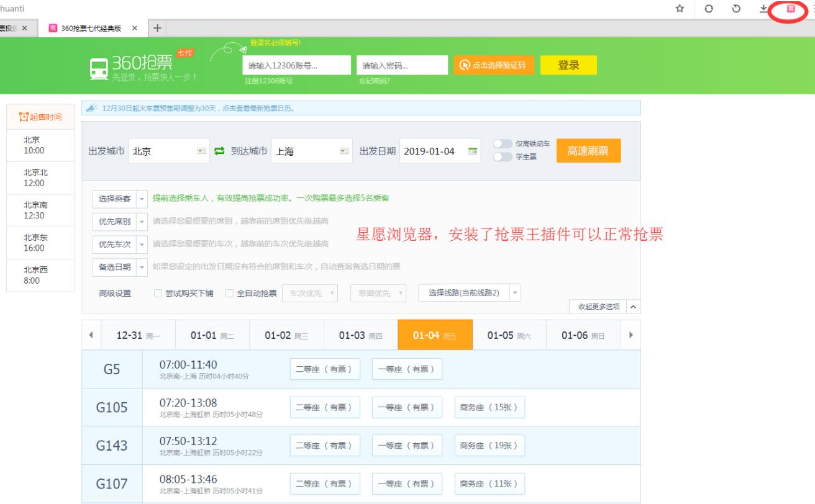815x504 pixels.
Task: Open the preferred seat class dropdown
Action: point(142,221)
